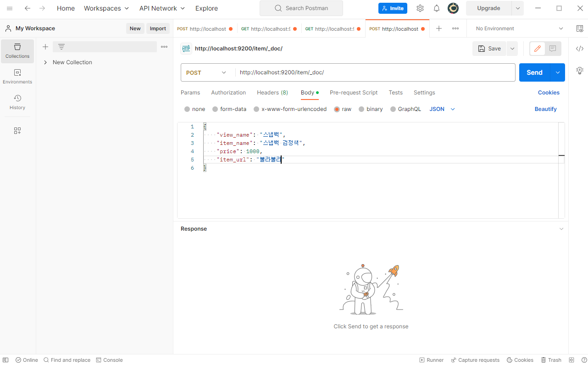Screen dimensions: 588x365
Task: Click the Import button
Action: tap(158, 28)
